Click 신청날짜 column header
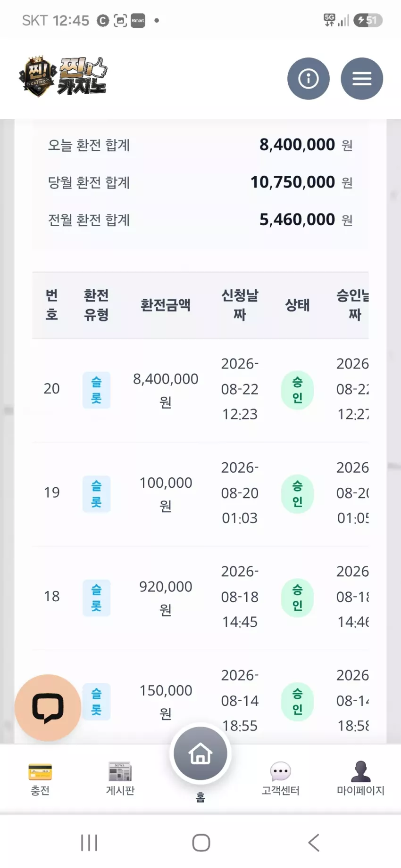 point(240,305)
